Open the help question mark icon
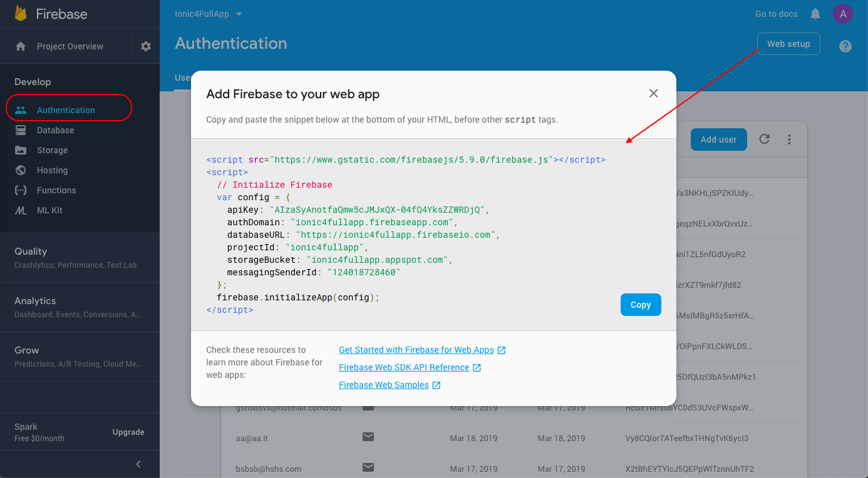This screenshot has width=868, height=478. (845, 46)
